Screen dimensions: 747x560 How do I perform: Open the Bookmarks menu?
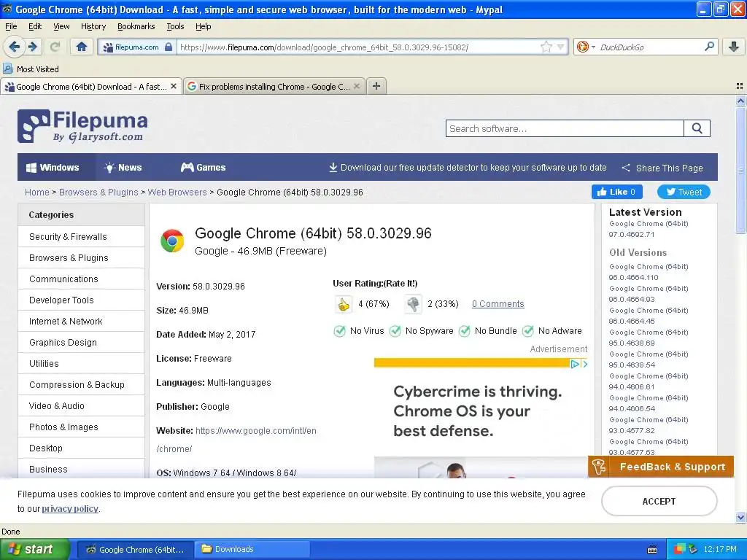click(136, 26)
